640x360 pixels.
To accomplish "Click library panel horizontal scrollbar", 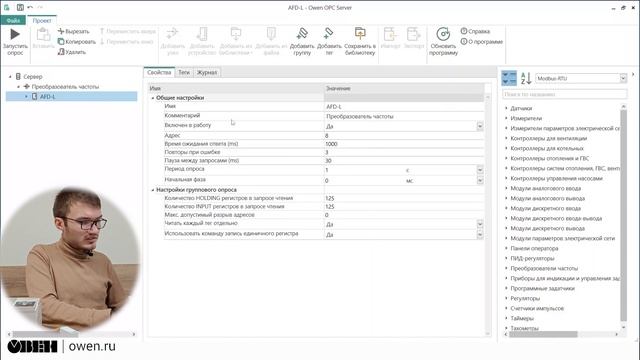I will point(543,334).
